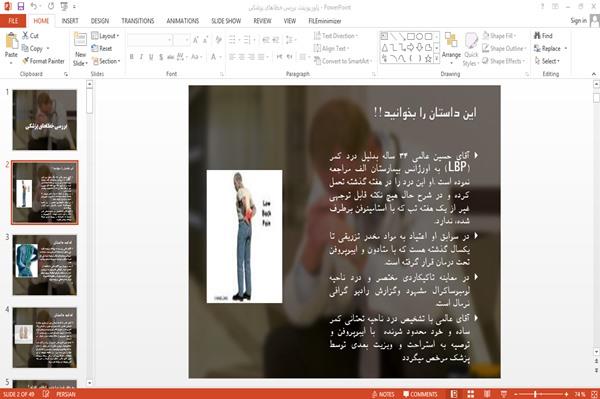Toggle the bullets list button
Image resolution: width=600 pixels, height=399 pixels.
pyautogui.click(x=232, y=39)
